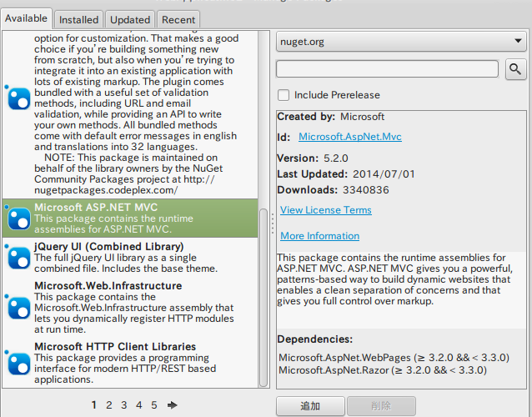
Task: Click the Microsoft HTTP Client Libraries package icon
Action: [19, 364]
